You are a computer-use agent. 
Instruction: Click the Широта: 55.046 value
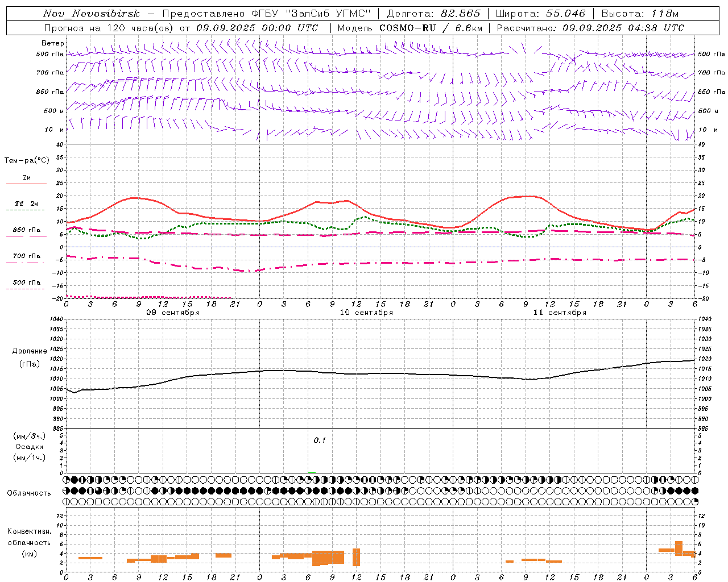tap(540, 14)
